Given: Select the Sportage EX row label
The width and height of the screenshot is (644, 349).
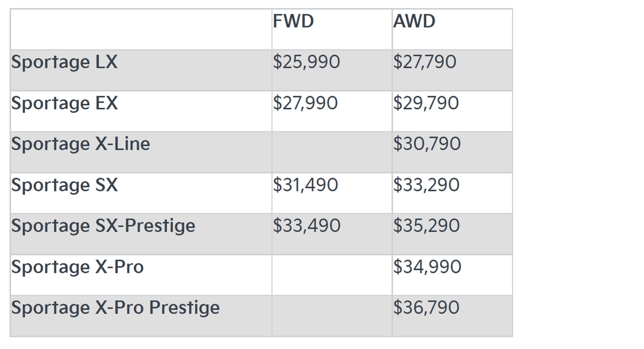Looking at the screenshot, I should [x=64, y=103].
